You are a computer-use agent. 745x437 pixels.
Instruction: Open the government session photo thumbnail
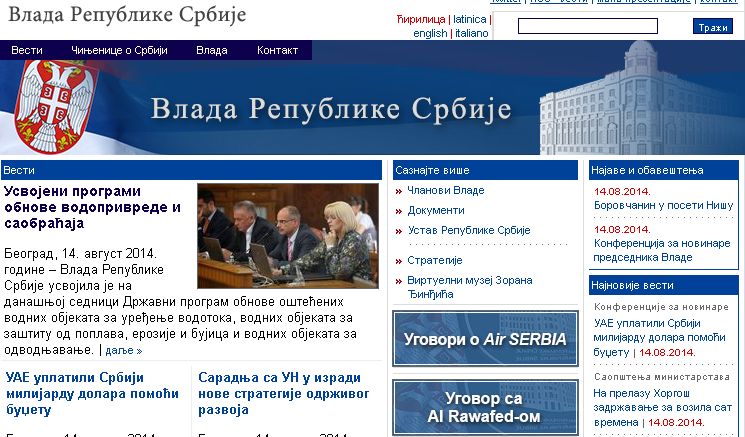pyautogui.click(x=288, y=236)
